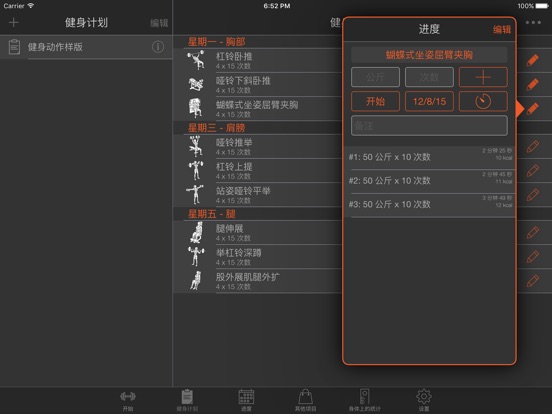Tap the pencil icon next to 腿伸展

coord(533,232)
